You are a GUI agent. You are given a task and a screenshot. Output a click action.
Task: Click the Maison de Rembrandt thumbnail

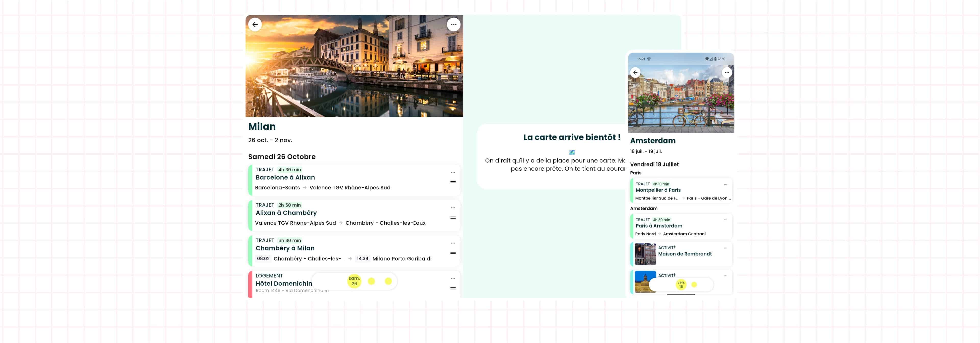pos(645,254)
